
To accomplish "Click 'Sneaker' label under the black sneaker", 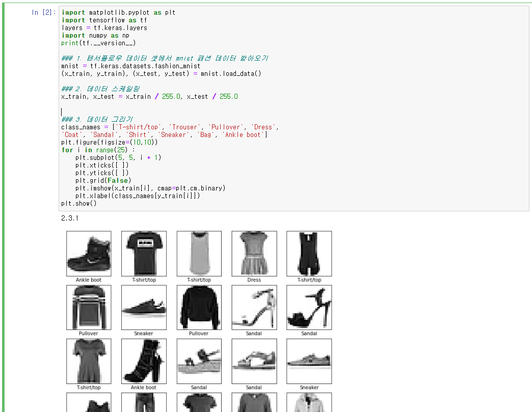I will tap(144, 334).
